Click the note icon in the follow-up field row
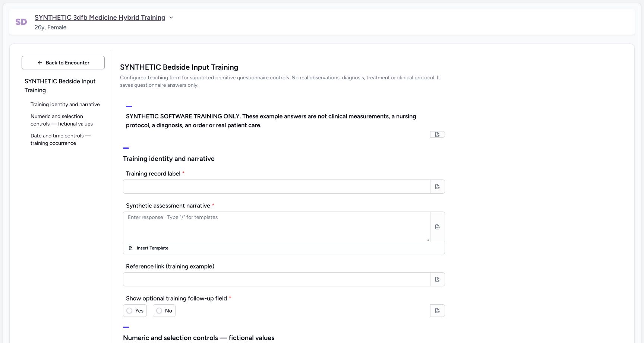Viewport: 644px width, 343px height. tap(438, 311)
